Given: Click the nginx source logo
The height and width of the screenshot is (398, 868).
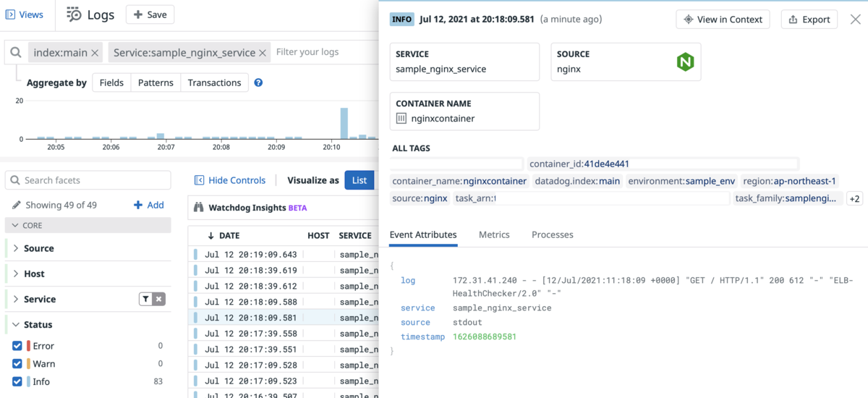Looking at the screenshot, I should coord(685,62).
